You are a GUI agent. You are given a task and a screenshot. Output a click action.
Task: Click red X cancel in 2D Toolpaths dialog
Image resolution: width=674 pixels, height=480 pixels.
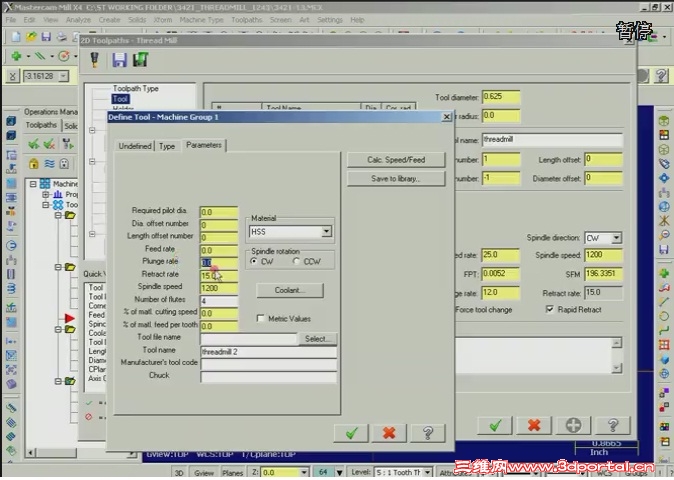point(534,425)
